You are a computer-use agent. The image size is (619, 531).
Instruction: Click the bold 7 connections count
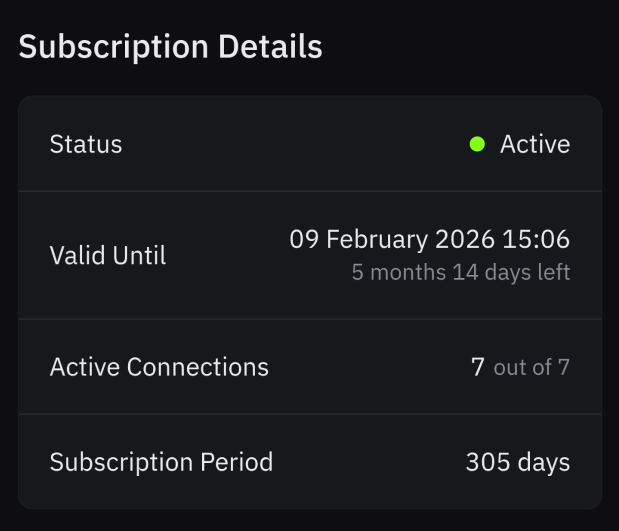[477, 367]
